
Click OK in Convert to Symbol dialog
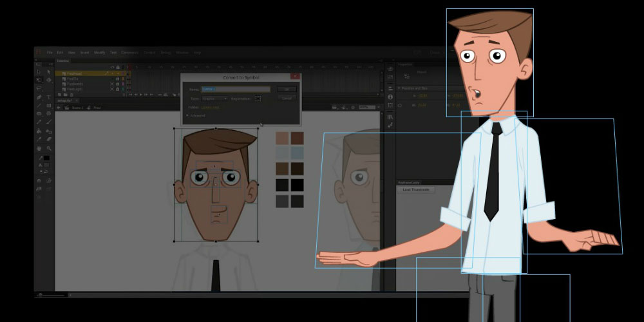[x=287, y=89]
